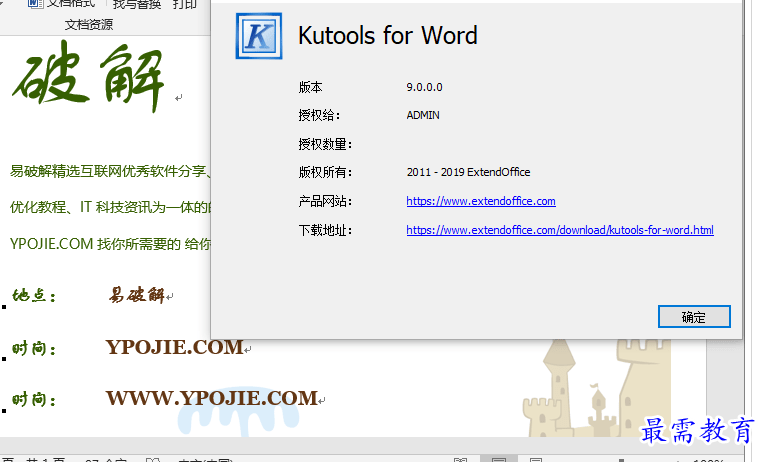Screen dimensions: 763x462
Task: Click the 产品网站: label
Action: pos(325,201)
